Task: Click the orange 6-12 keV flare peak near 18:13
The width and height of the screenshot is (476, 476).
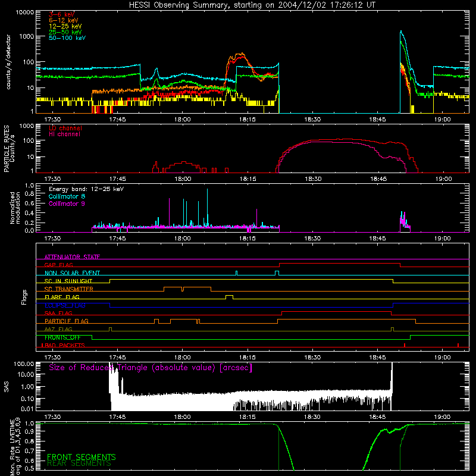Action: click(x=242, y=54)
